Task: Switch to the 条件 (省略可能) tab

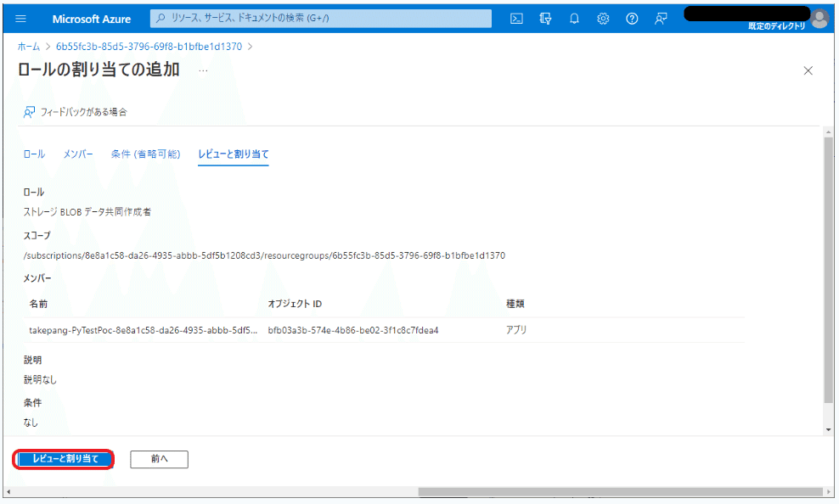Action: [145, 154]
